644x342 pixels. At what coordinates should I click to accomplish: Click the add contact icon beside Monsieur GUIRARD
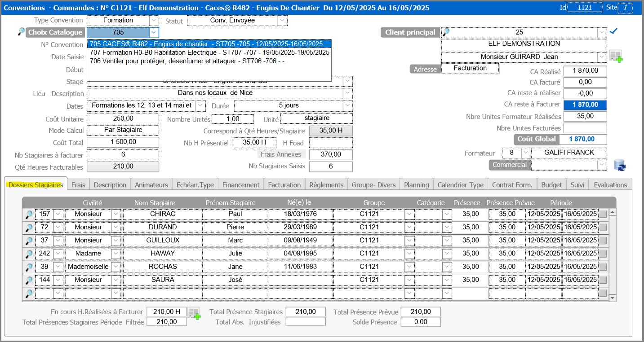pyautogui.click(x=616, y=57)
